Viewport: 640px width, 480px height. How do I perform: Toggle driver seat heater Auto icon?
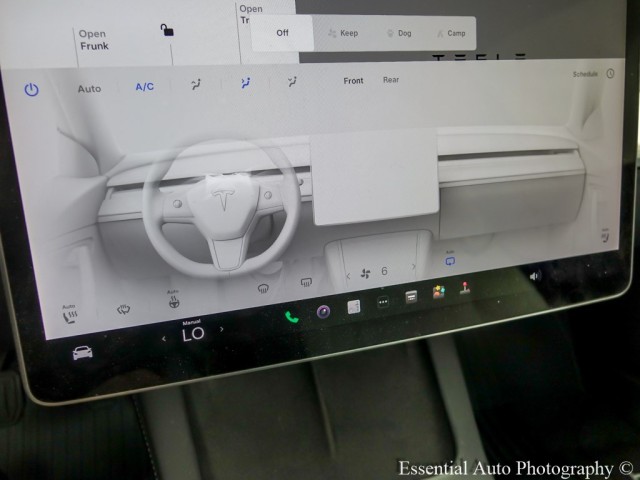(70, 315)
